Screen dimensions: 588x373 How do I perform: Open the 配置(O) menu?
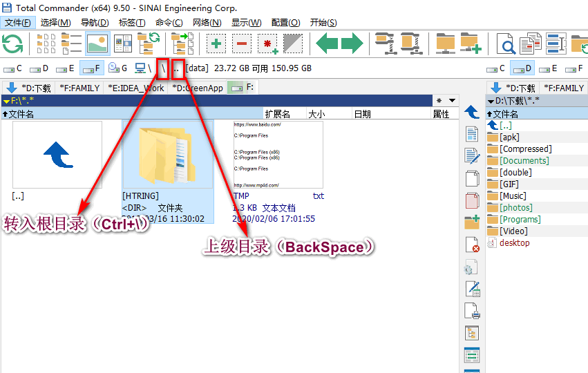286,23
